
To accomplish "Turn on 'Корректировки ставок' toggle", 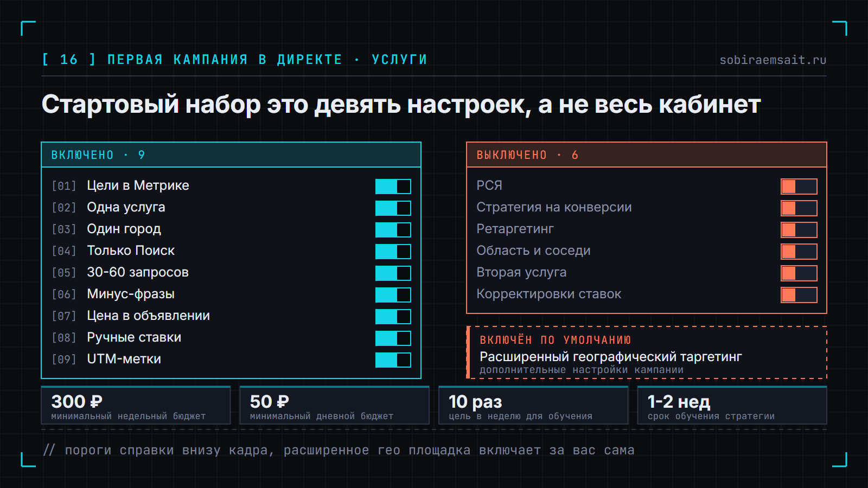I will (x=799, y=295).
